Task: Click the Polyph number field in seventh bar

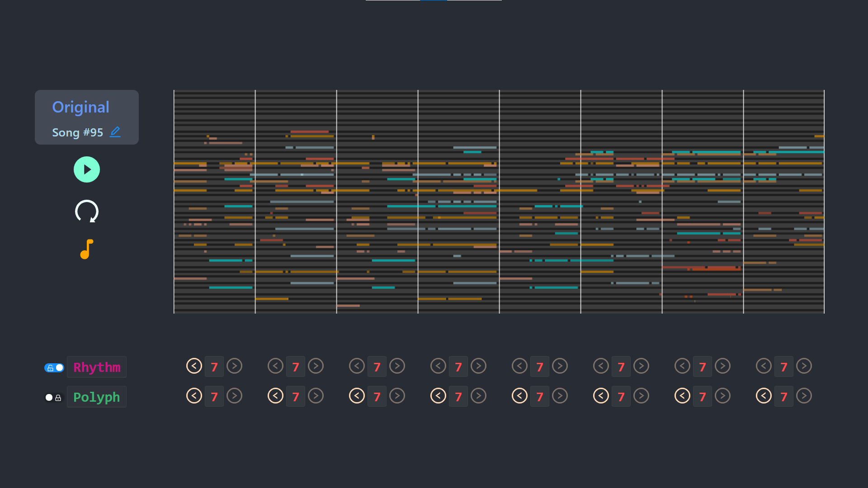Action: click(x=702, y=397)
